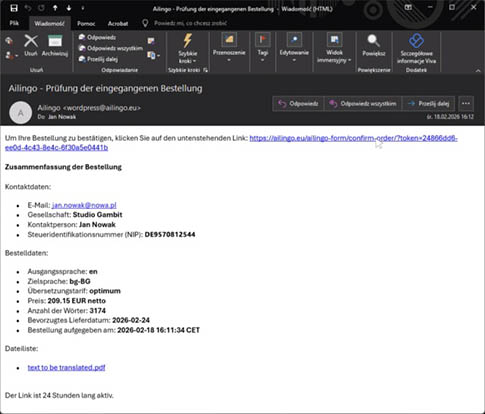Click Odpowiedz wszystkim in message header
The height and width of the screenshot is (414, 485).
coord(363,104)
